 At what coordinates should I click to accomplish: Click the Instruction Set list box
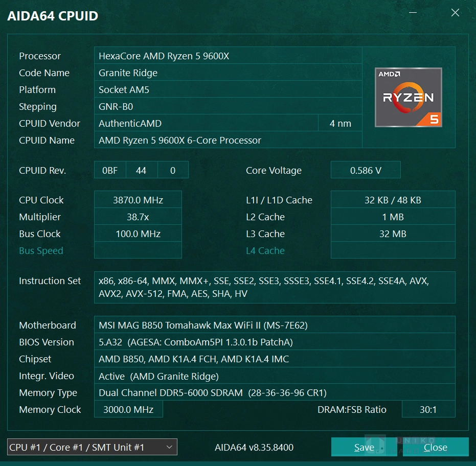[275, 287]
